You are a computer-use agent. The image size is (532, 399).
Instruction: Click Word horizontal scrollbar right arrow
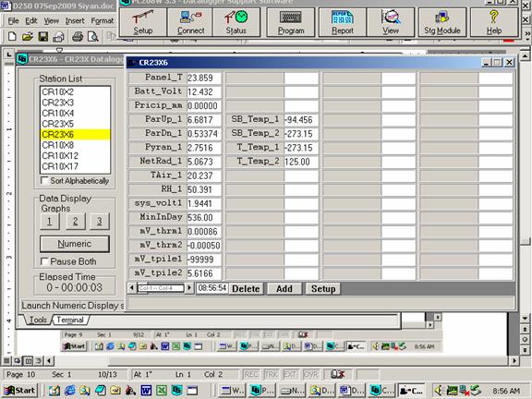[x=514, y=360]
